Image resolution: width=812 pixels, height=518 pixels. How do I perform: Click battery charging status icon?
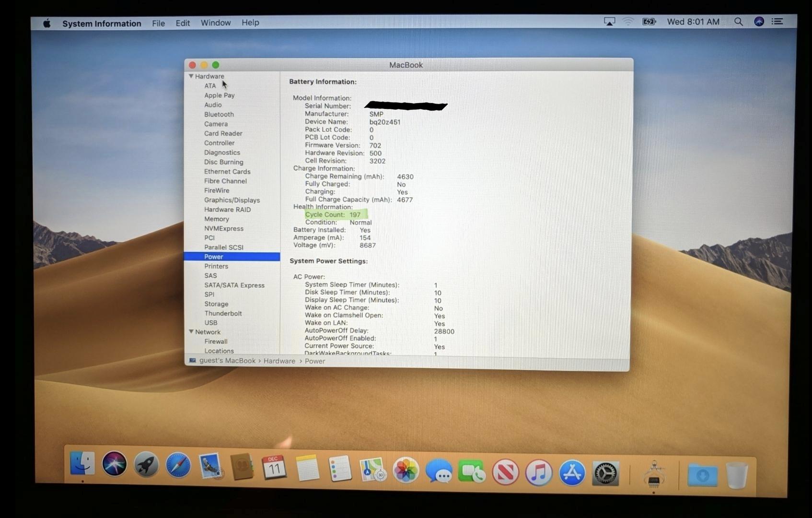pos(649,22)
